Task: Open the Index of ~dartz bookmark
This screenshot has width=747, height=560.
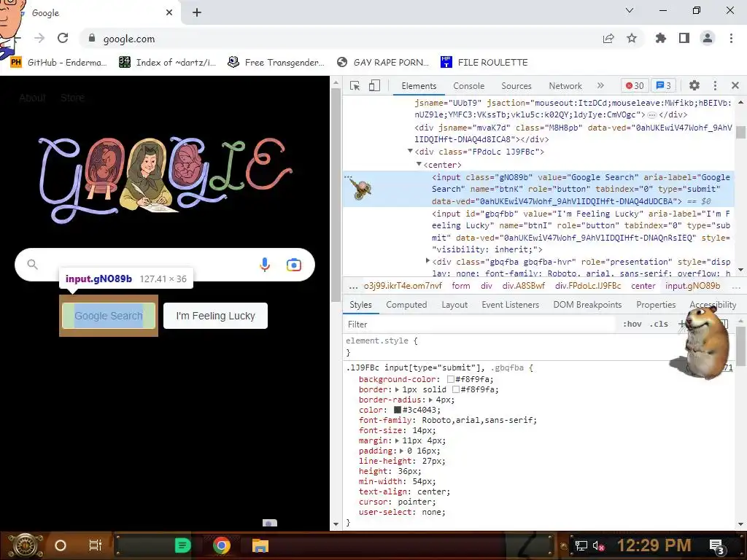Action: point(168,63)
